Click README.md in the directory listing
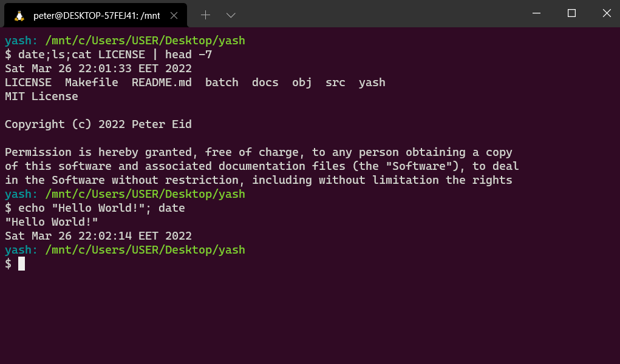Screen dimensions: 620x364 click(162, 83)
